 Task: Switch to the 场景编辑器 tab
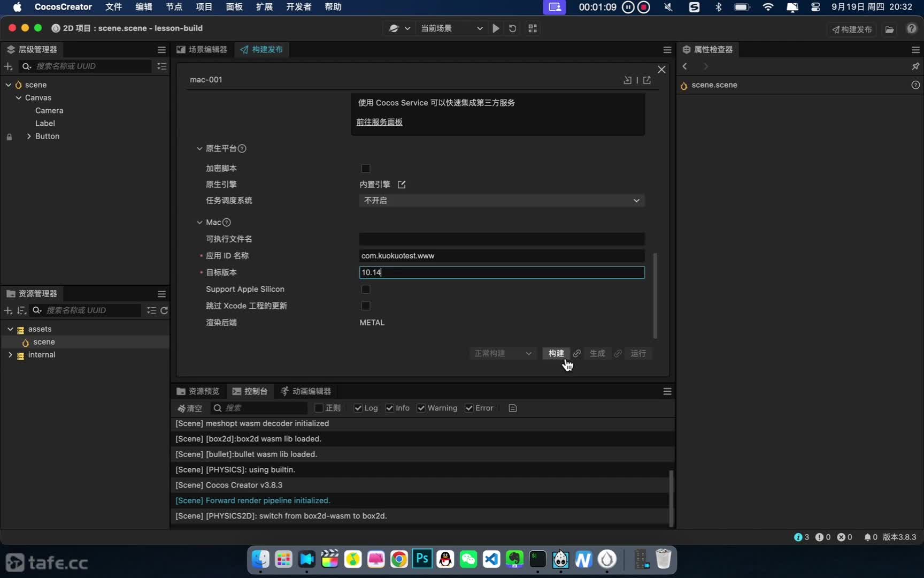(202, 49)
